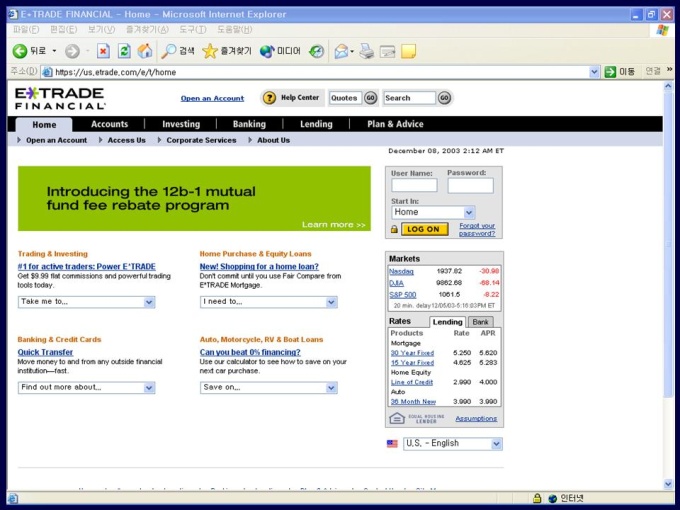The height and width of the screenshot is (510, 680).
Task: Open the U.S. - English language dropdown
Action: pos(497,444)
